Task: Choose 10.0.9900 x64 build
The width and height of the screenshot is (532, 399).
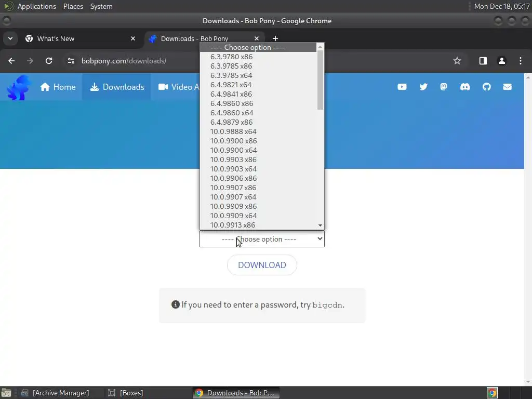Action: (258, 150)
